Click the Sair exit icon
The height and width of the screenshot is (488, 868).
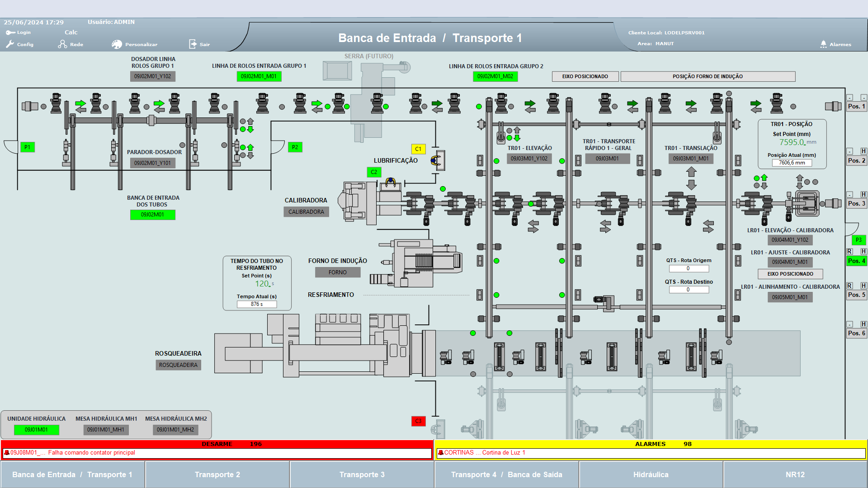(x=193, y=44)
